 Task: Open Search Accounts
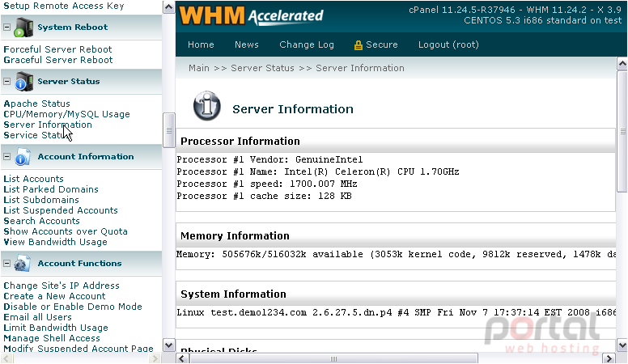point(41,221)
